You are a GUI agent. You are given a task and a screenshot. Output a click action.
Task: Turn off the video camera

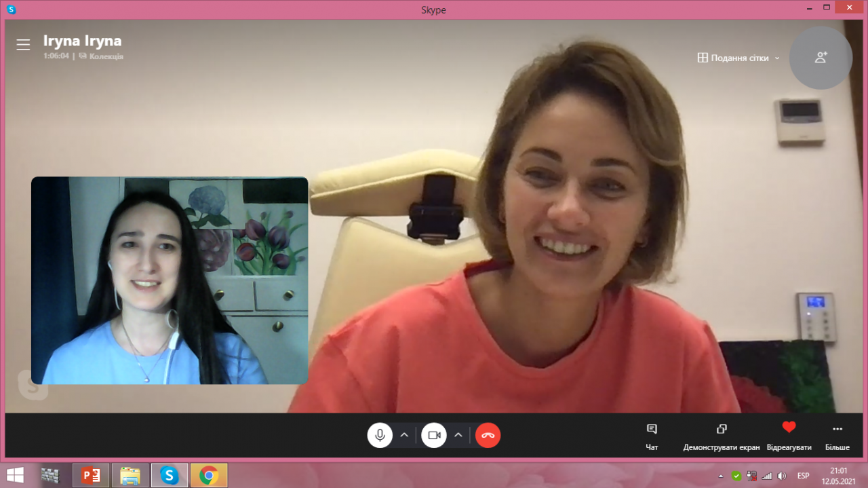tap(434, 435)
